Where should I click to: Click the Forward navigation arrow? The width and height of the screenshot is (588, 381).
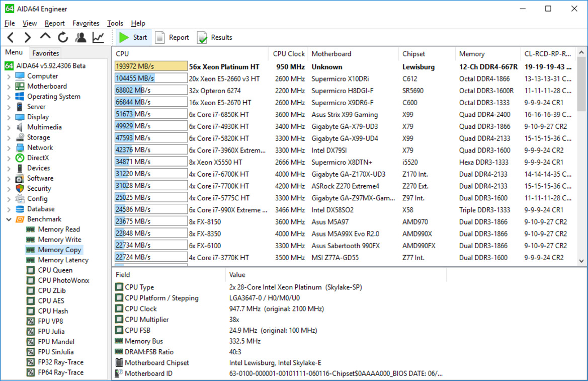pyautogui.click(x=27, y=37)
